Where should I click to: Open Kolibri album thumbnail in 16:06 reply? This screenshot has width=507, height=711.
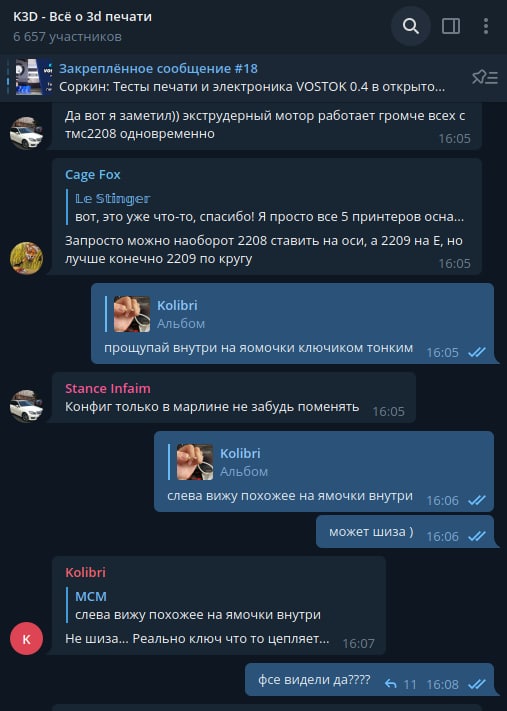tap(195, 462)
